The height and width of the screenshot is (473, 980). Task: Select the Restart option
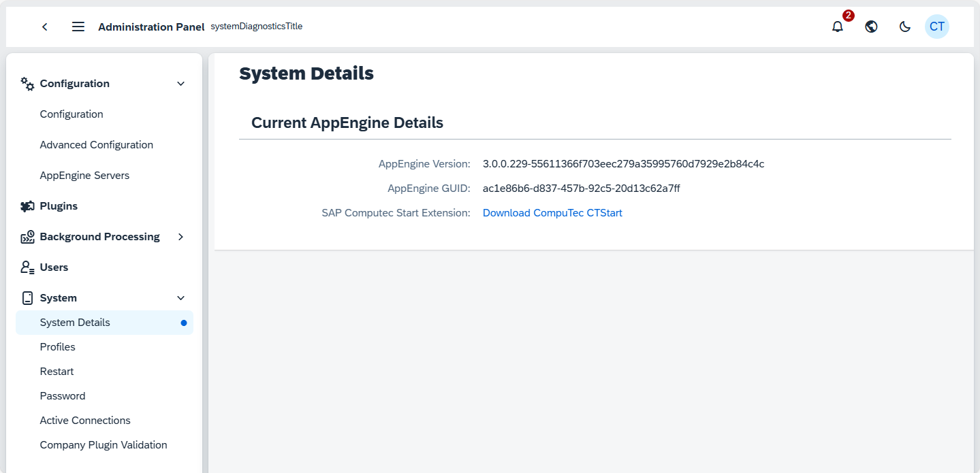(x=57, y=371)
